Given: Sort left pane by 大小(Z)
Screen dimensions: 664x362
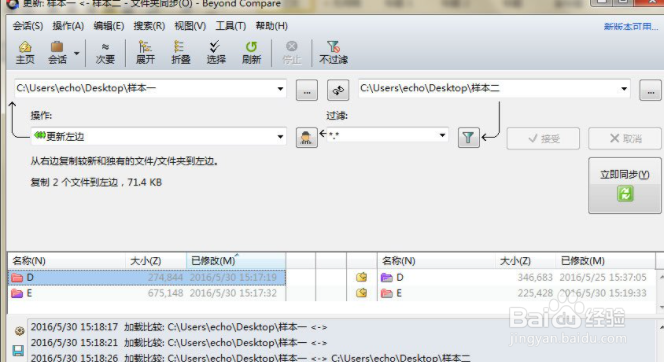Looking at the screenshot, I should click(x=156, y=261).
